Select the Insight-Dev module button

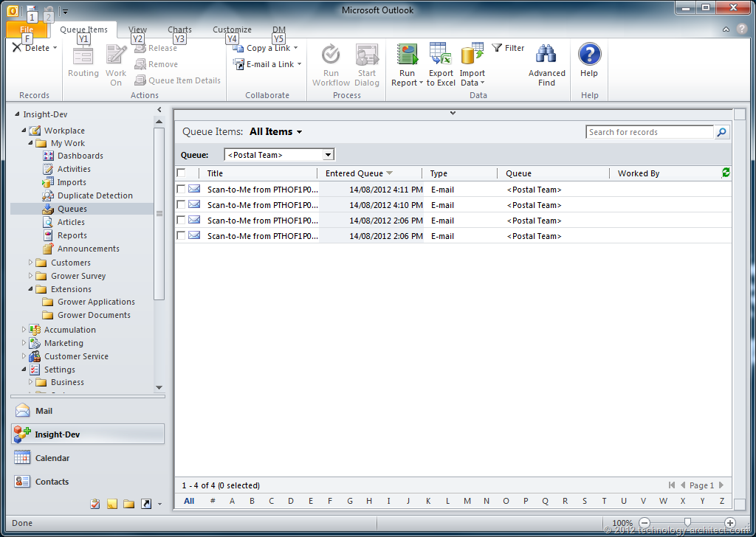(x=87, y=434)
